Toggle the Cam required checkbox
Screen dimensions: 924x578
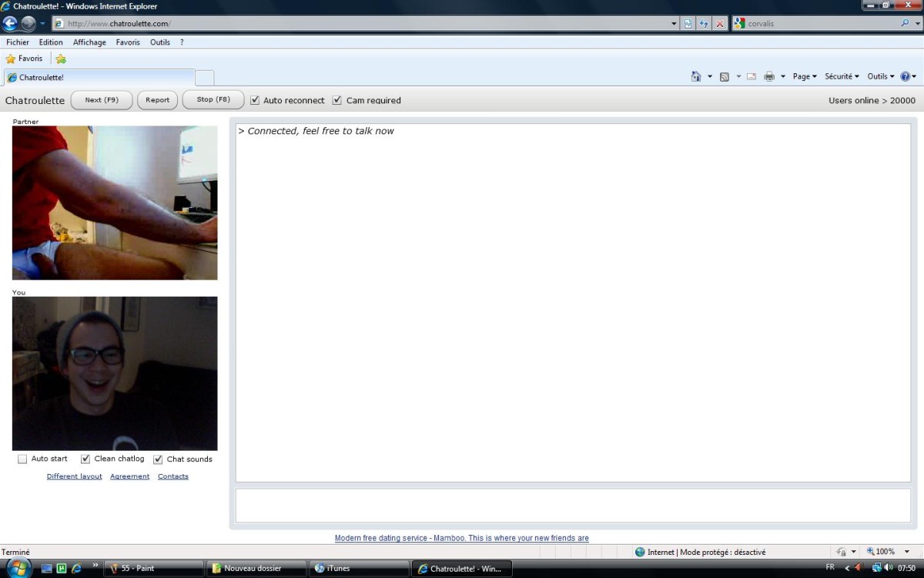pos(337,100)
